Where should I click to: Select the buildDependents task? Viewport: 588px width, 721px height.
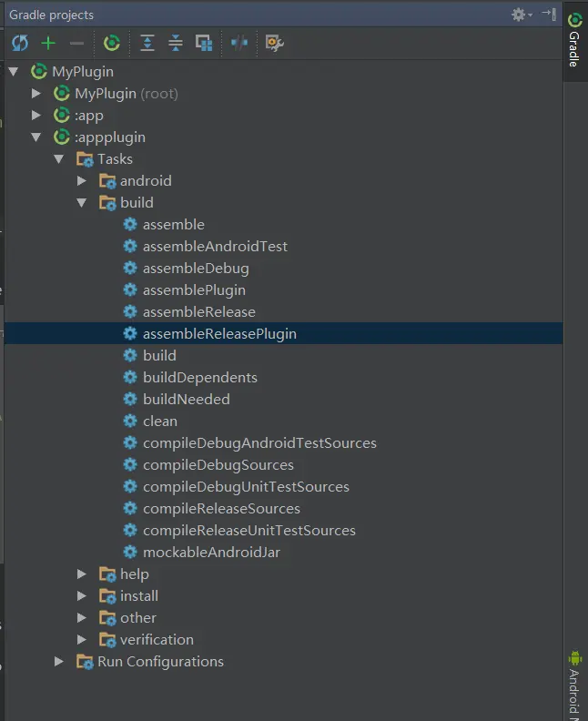pyautogui.click(x=199, y=378)
